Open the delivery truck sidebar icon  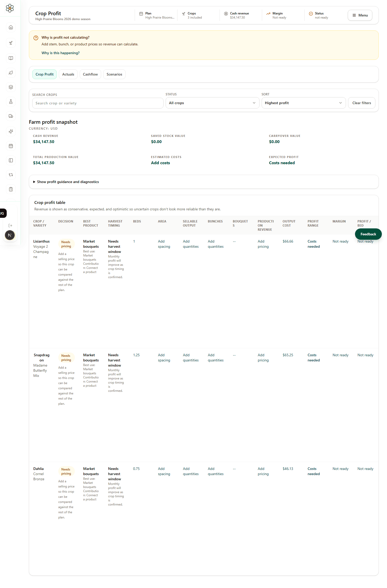tap(11, 116)
